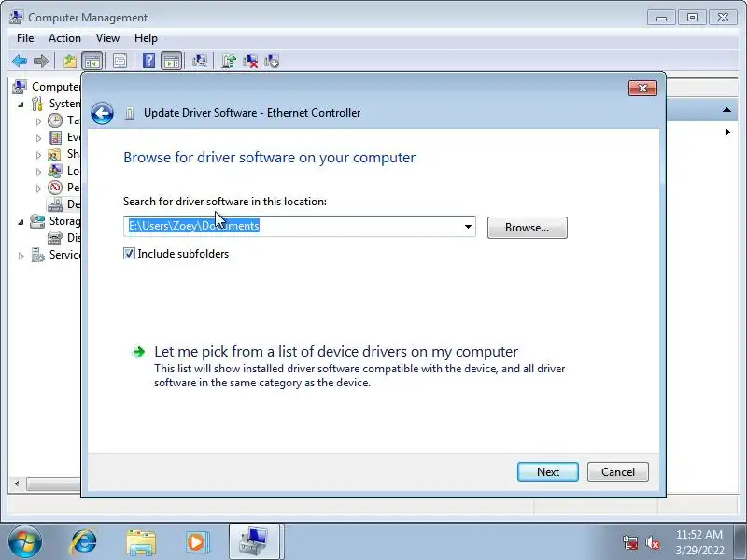The height and width of the screenshot is (560, 747).
Task: Open the blue Help question mark icon
Action: (148, 61)
